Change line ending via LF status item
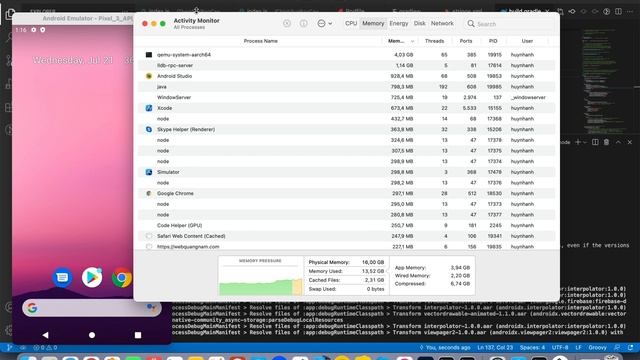 pyautogui.click(x=578, y=348)
